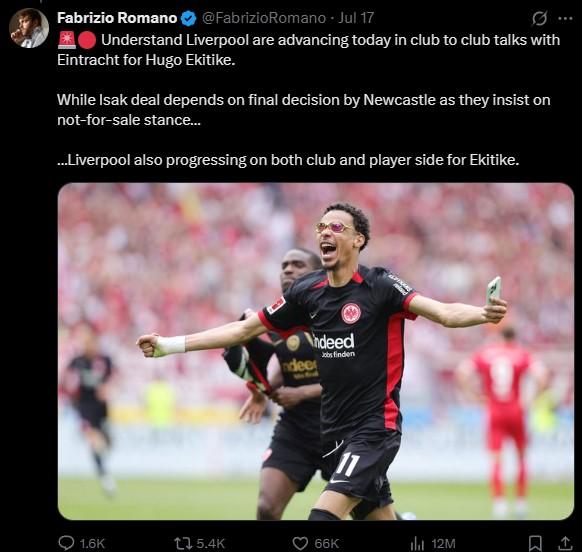
Task: Repost the tweet using the retweet arrows icon
Action: pos(183,543)
